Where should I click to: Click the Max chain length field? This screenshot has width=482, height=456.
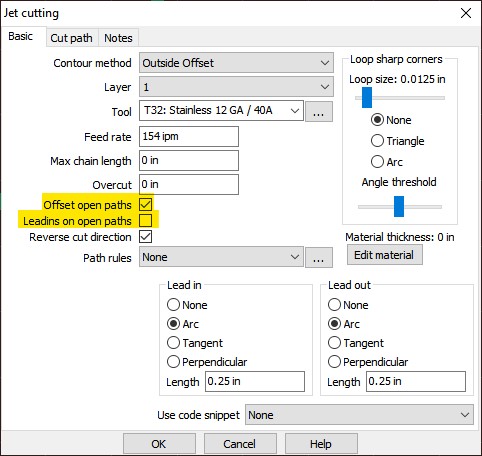coord(189,160)
